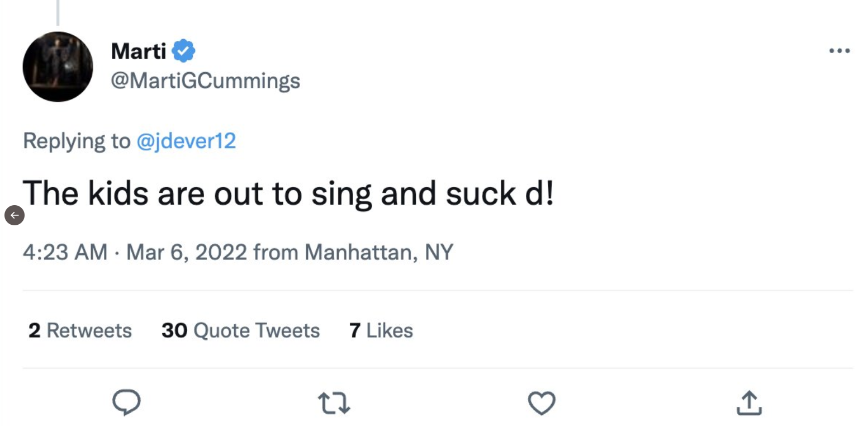Click the 4:23 AM · Mar 6, 2022 timestamp
This screenshot has height=426, width=868.
(134, 252)
